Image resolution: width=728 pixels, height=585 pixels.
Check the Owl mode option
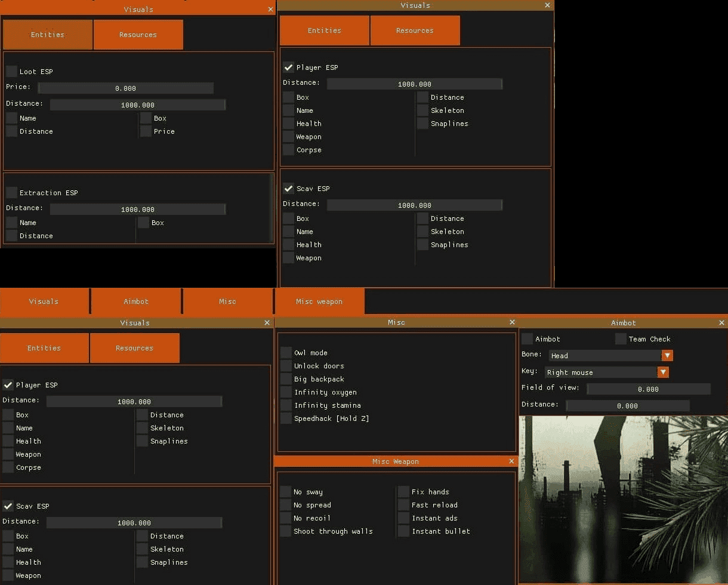tap(286, 353)
